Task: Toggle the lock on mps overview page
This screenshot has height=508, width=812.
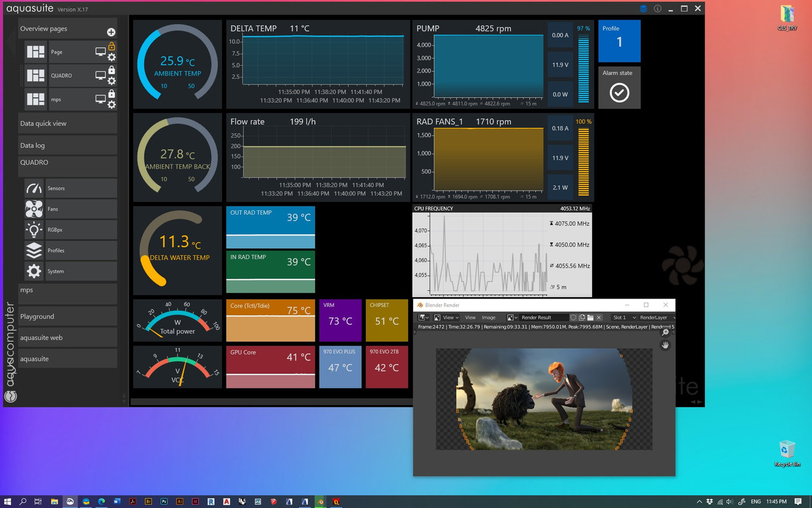Action: (x=112, y=93)
